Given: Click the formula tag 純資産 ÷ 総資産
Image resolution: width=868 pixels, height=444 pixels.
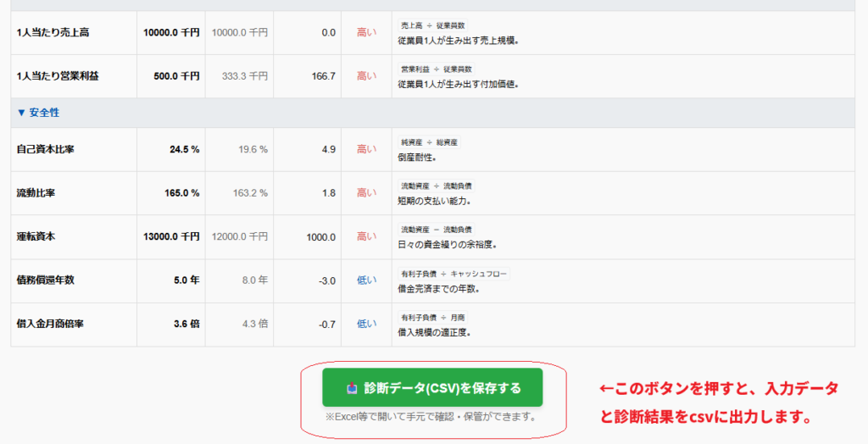Looking at the screenshot, I should (x=429, y=142).
